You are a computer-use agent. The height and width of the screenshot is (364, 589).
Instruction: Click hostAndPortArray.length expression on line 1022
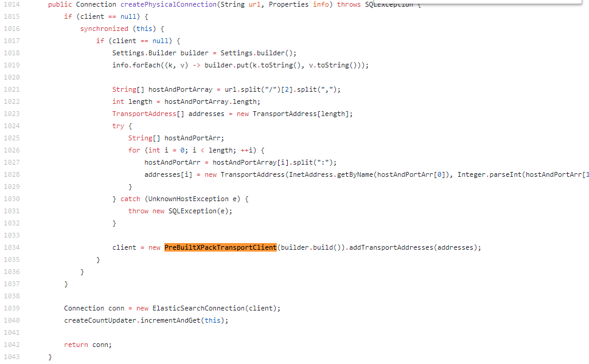click(x=211, y=101)
